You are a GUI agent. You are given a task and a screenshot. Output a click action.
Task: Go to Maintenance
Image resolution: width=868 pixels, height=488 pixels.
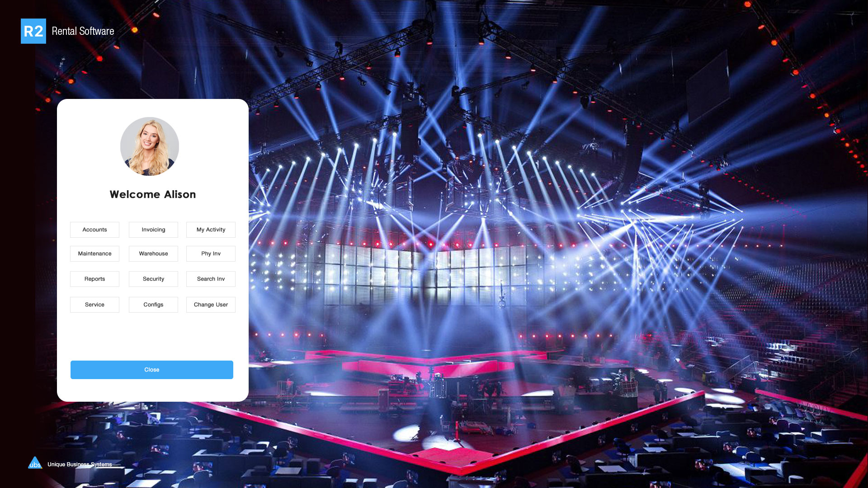pos(94,253)
